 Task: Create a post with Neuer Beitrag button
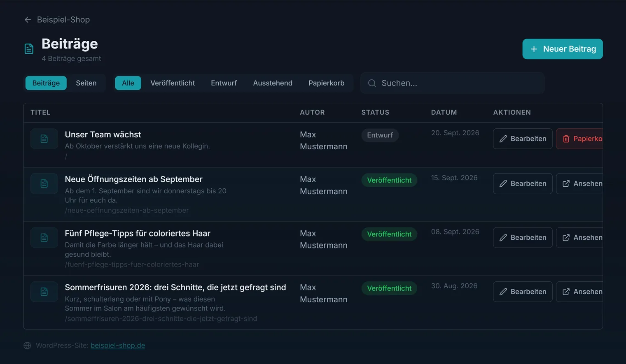coord(563,49)
